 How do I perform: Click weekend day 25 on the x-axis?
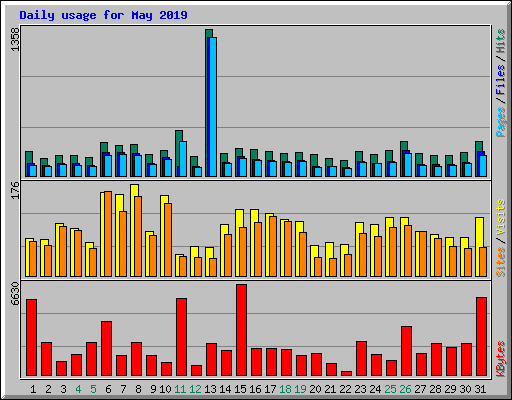pos(390,389)
